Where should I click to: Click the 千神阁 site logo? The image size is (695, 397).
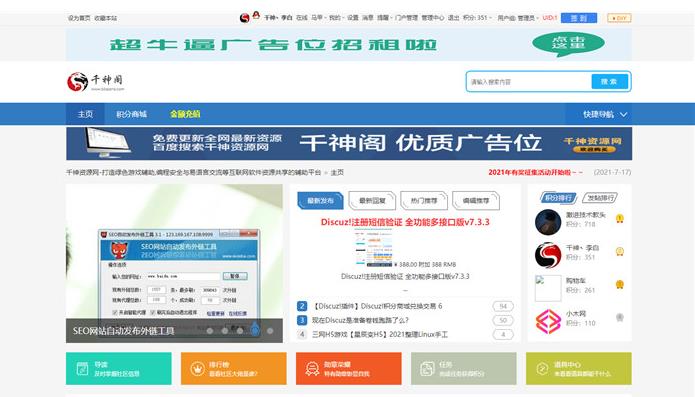96,82
